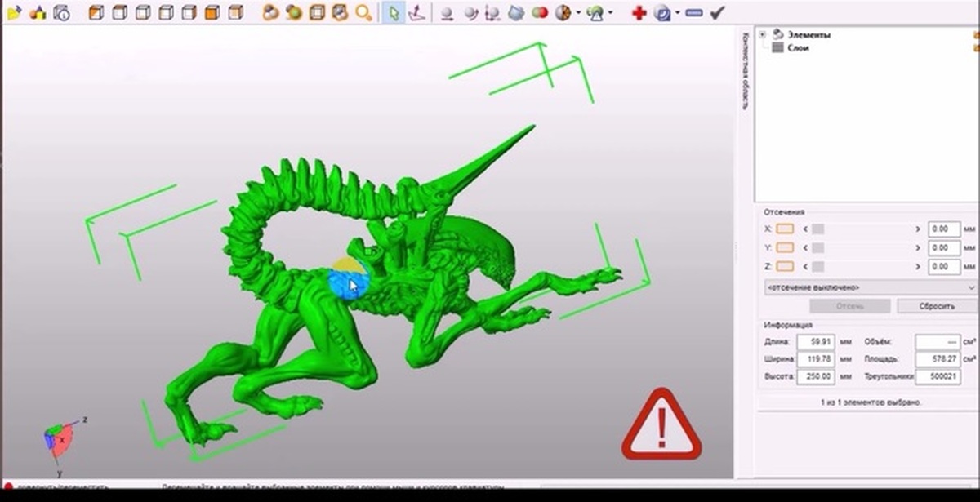Open the project overview clock icon
The height and width of the screenshot is (502, 980).
tap(62, 12)
